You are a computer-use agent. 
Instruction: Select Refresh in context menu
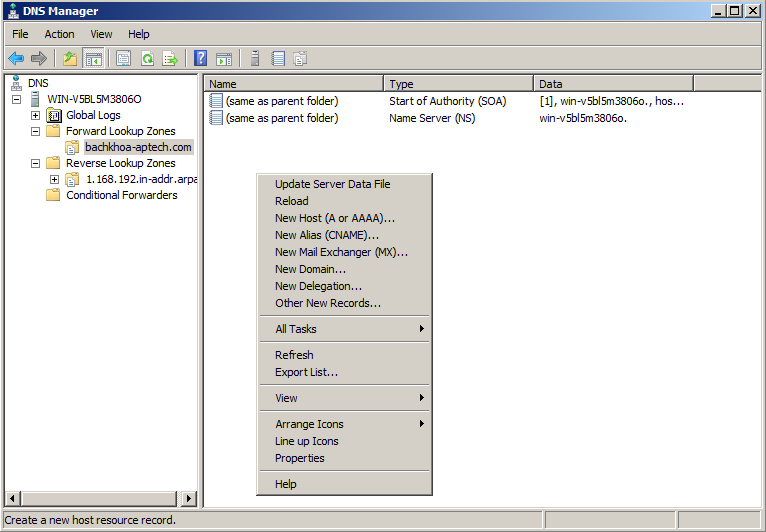344,355
